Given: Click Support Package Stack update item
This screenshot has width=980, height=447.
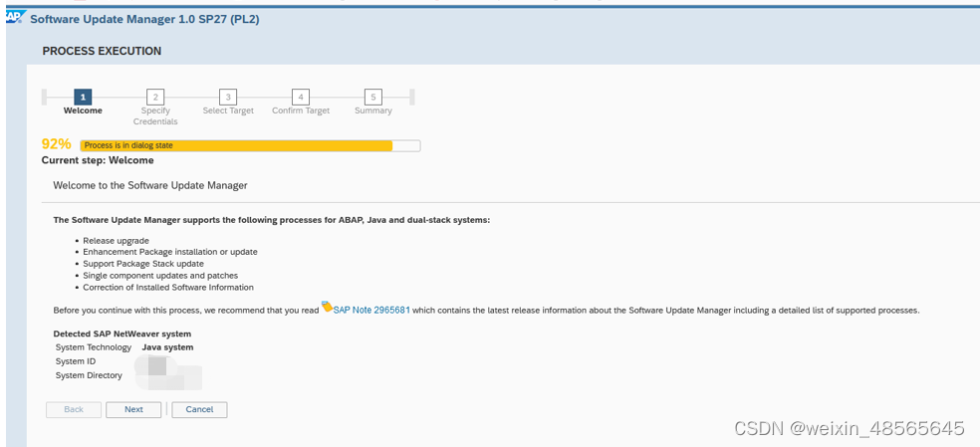Looking at the screenshot, I should coord(143,264).
